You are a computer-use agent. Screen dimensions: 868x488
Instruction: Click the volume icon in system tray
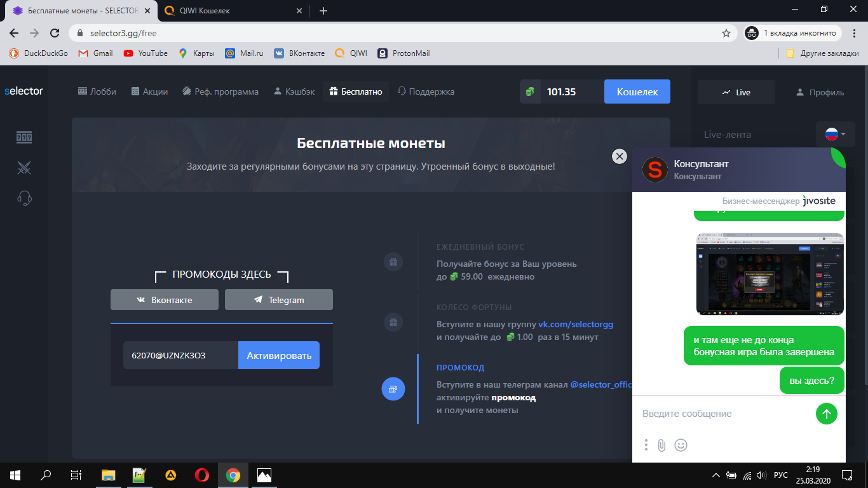point(761,475)
